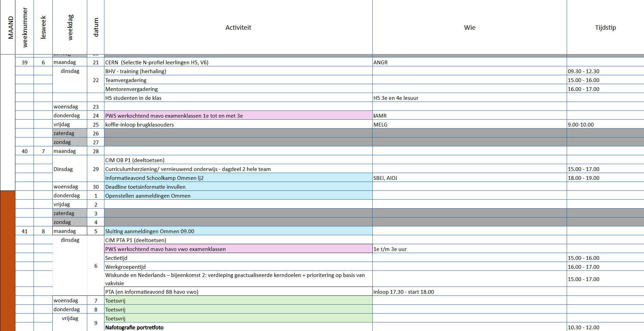The width and height of the screenshot is (644, 331).
Task: Click the Nafotografie portretfoto cell
Action: coord(238,327)
